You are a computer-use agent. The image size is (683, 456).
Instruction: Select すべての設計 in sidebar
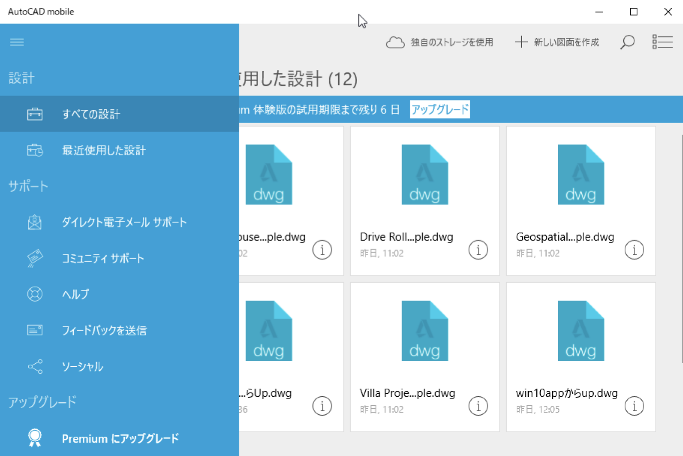(x=119, y=114)
